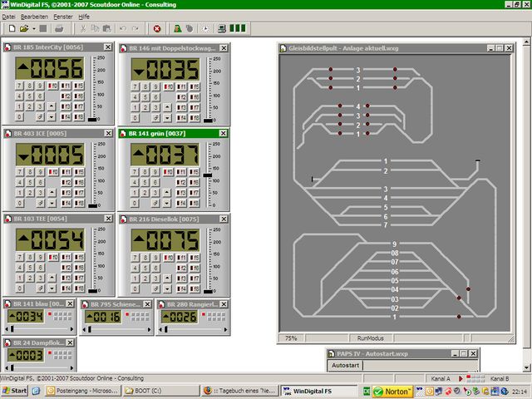Switch to Posteingang Microsoft taskbar item
The height and width of the screenshot is (399, 532).
(83, 391)
